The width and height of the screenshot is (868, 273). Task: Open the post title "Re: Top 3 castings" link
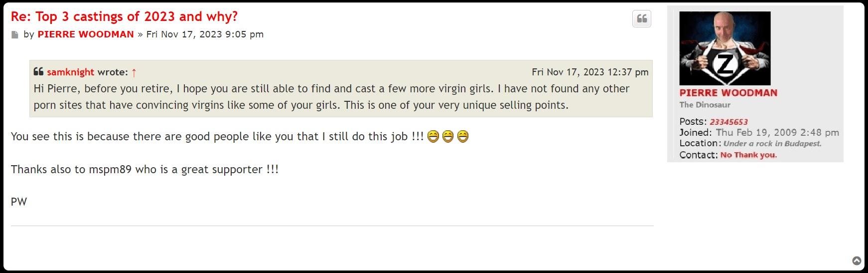(124, 16)
